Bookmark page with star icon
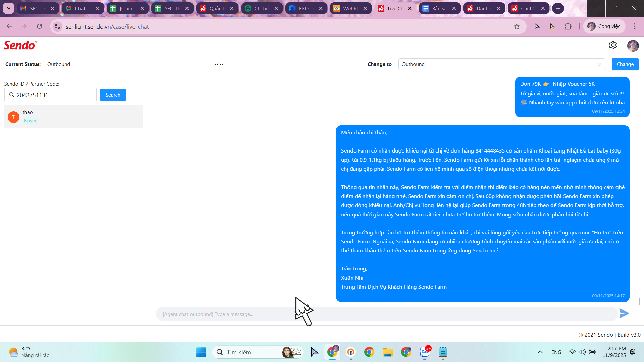The height and width of the screenshot is (362, 644). coord(517,27)
